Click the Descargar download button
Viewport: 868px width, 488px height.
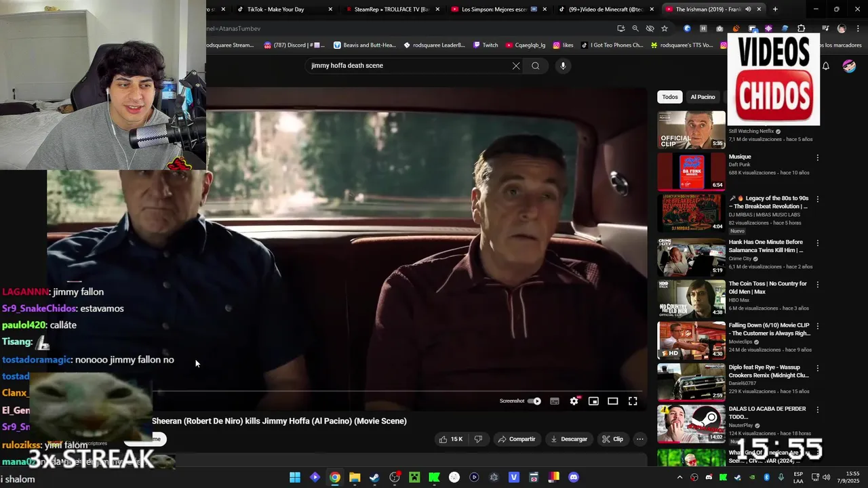(x=569, y=439)
